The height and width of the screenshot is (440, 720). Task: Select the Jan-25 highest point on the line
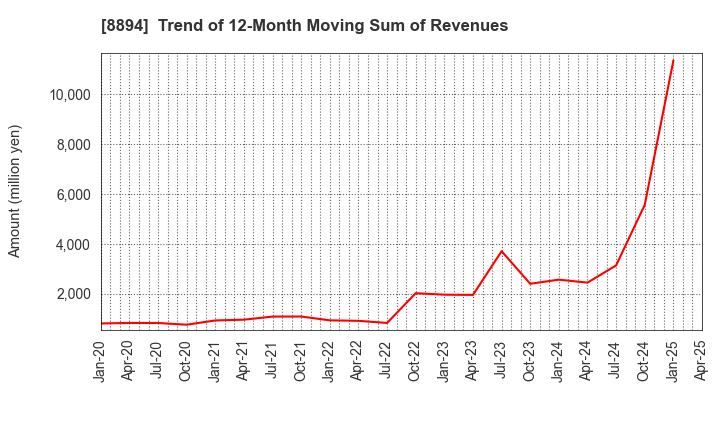(x=673, y=60)
